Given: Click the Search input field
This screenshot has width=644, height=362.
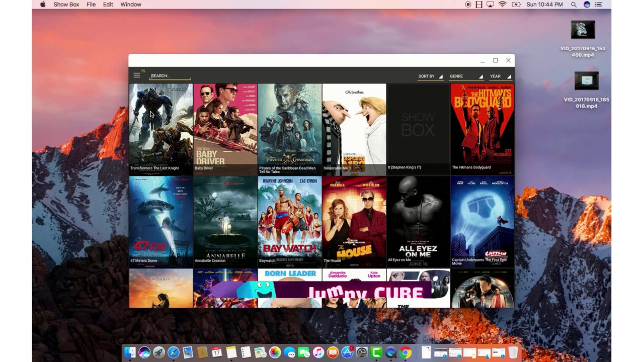Looking at the screenshot, I should click(171, 76).
